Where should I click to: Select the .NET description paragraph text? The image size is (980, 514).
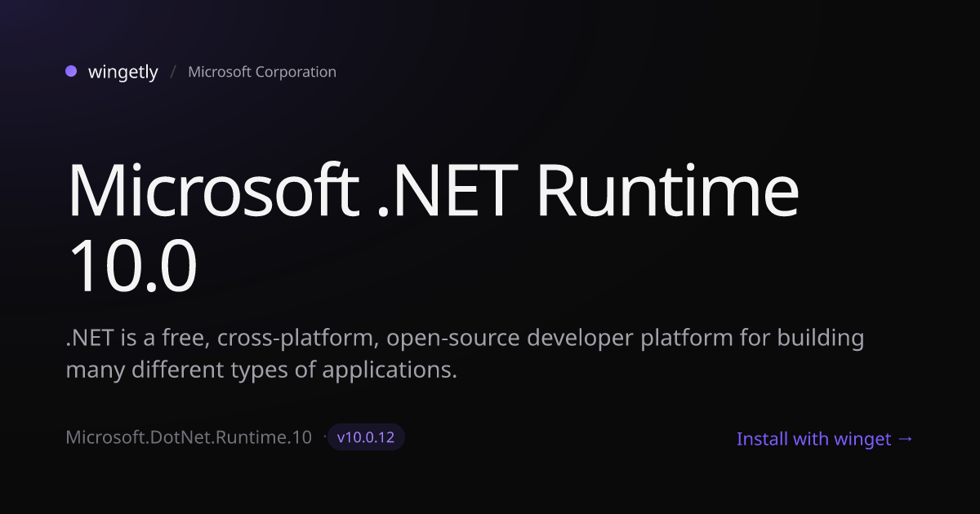point(465,353)
